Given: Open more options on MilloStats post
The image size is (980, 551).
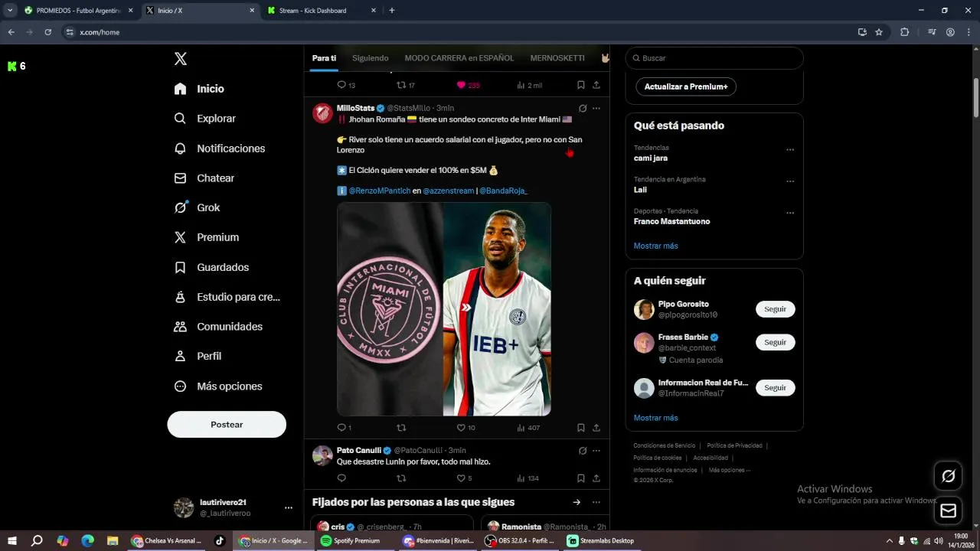Looking at the screenshot, I should point(596,109).
